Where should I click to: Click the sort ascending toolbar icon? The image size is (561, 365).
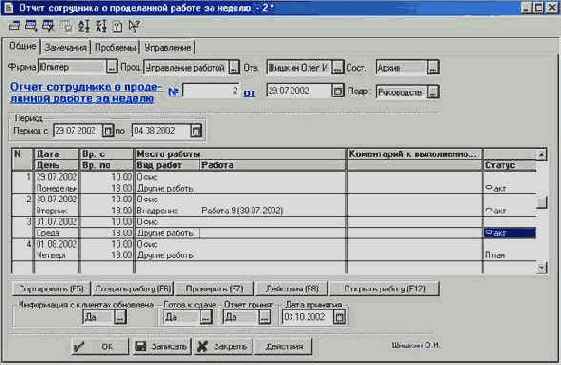tap(84, 26)
